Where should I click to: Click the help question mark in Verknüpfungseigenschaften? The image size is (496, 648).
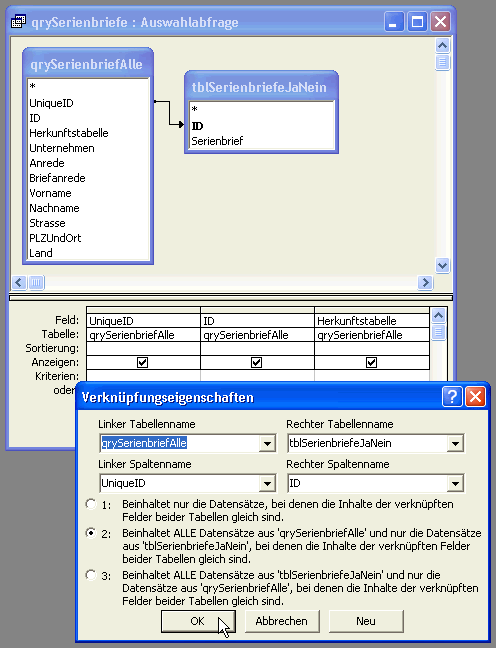(x=452, y=397)
